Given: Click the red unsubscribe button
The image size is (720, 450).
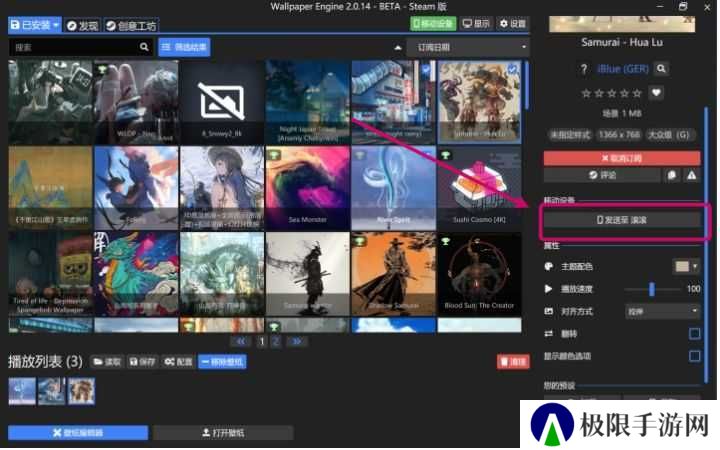Looking at the screenshot, I should click(x=622, y=158).
